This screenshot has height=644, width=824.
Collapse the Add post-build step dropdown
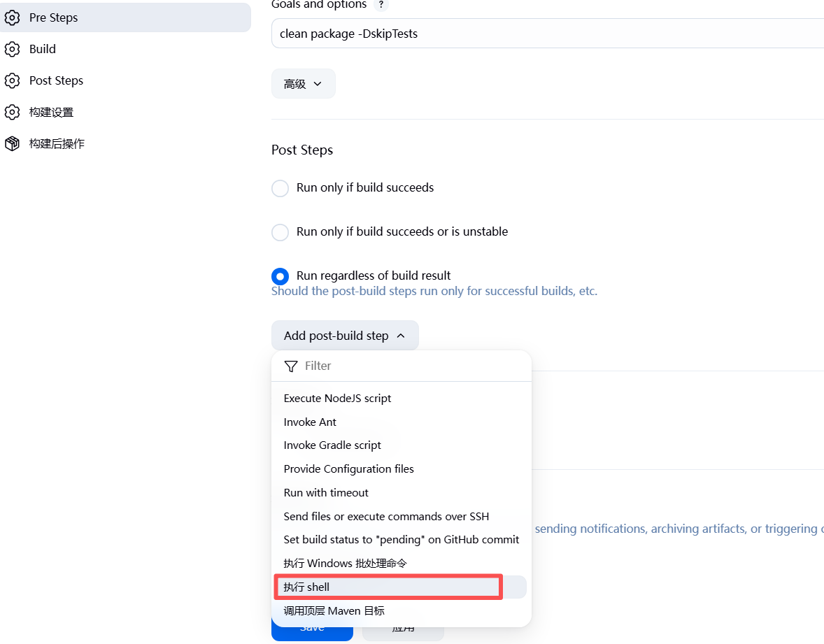[345, 335]
